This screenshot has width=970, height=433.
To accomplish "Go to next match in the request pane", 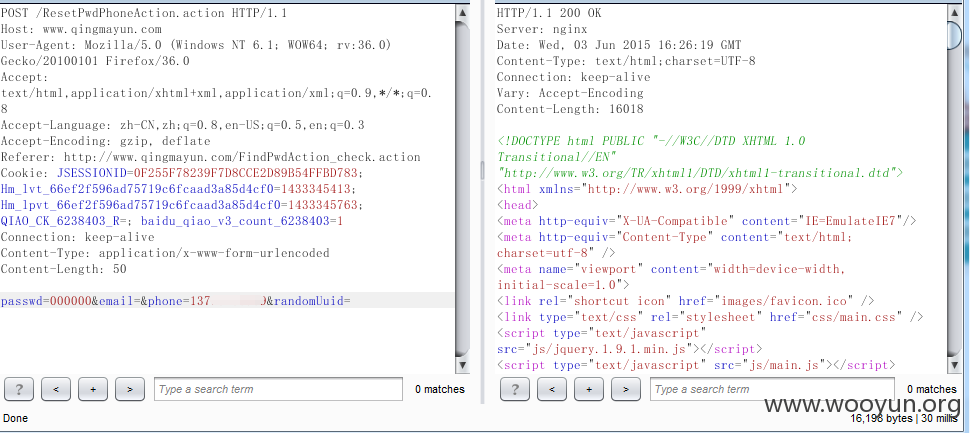I will (130, 389).
